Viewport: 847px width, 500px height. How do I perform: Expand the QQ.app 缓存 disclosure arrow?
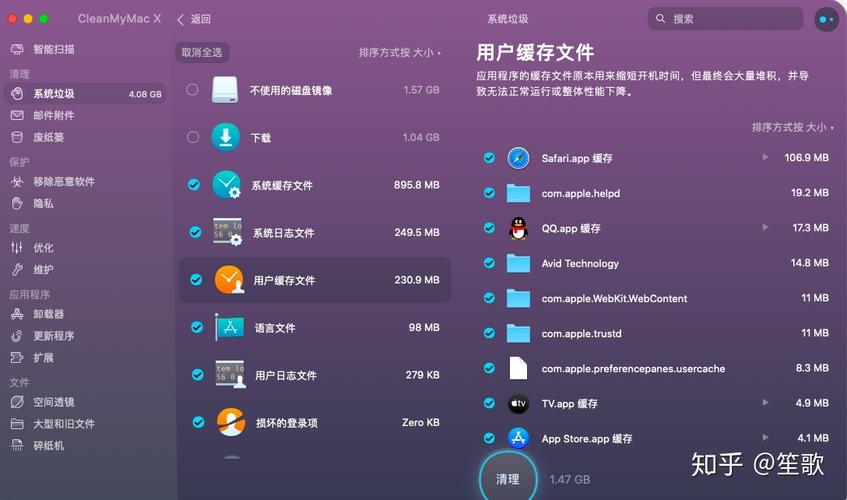(x=766, y=228)
